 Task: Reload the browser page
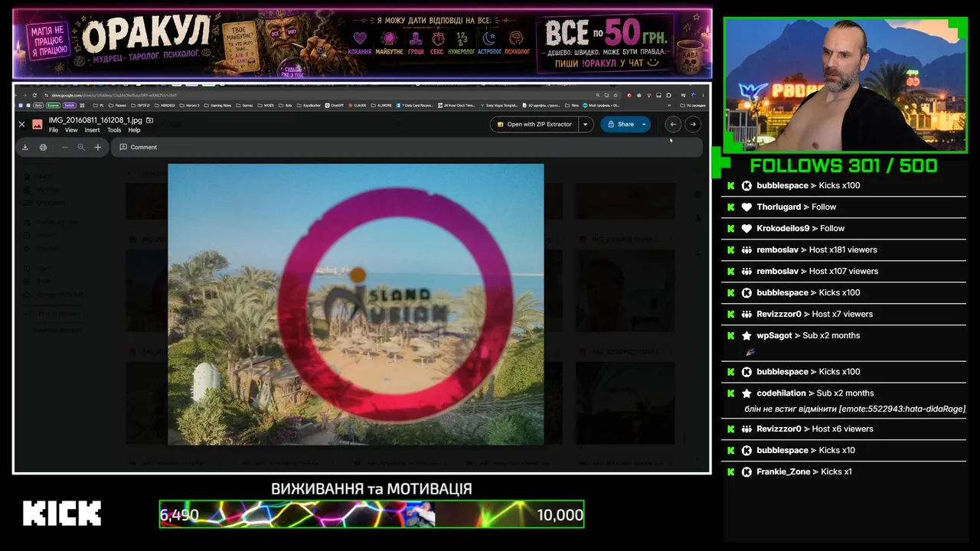click(x=34, y=95)
